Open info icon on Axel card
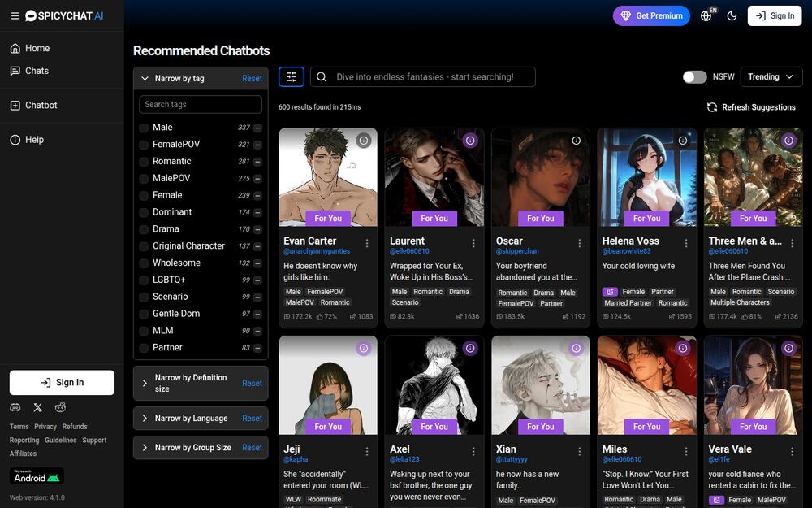 click(x=470, y=349)
